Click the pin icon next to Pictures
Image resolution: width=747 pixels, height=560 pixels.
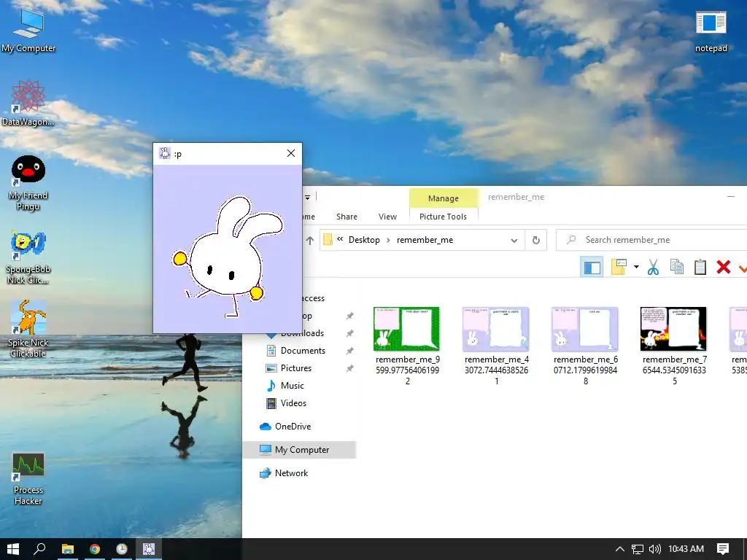pos(349,368)
